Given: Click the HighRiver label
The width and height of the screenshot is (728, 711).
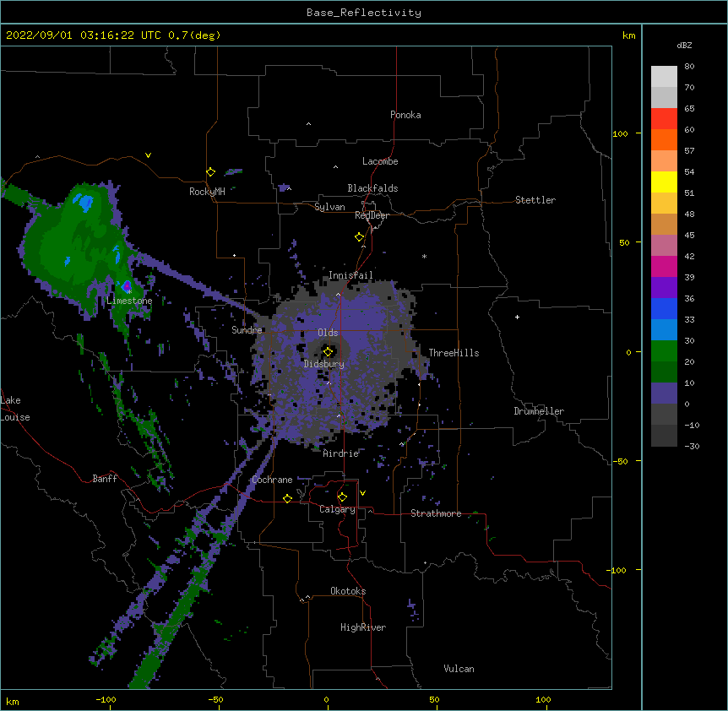Looking at the screenshot, I should (x=363, y=627).
